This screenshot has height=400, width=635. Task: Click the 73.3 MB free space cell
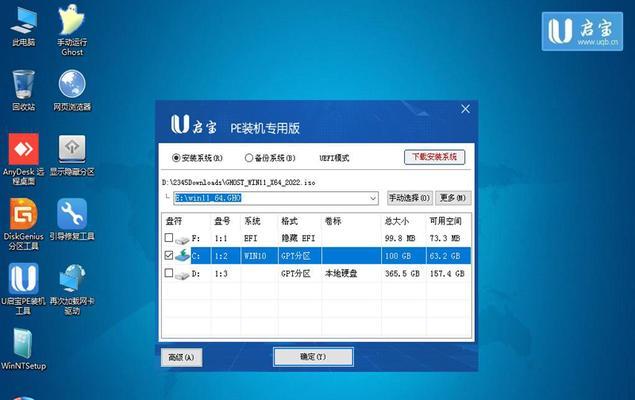point(445,238)
